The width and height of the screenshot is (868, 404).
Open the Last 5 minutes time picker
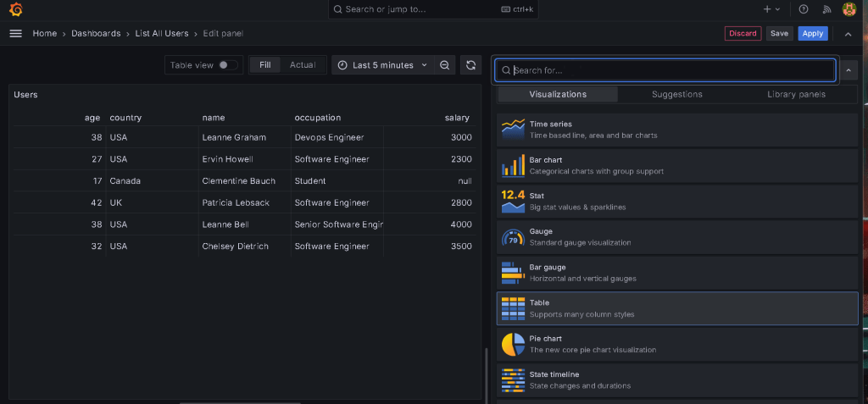[x=382, y=65]
